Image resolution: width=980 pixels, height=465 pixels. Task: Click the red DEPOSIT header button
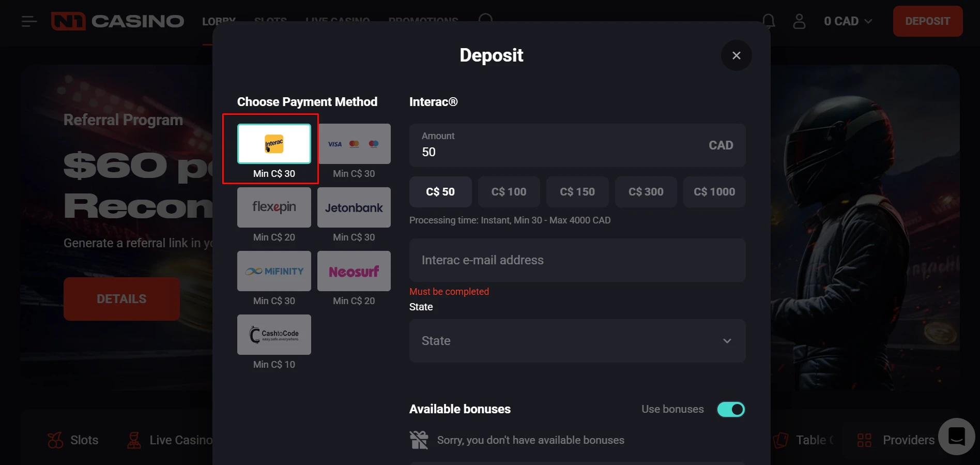point(928,21)
